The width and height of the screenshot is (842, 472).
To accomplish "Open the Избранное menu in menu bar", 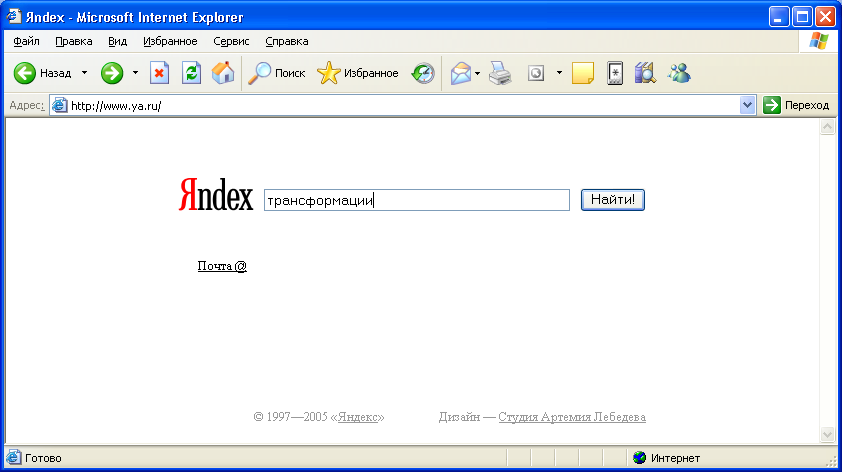I will coord(170,41).
